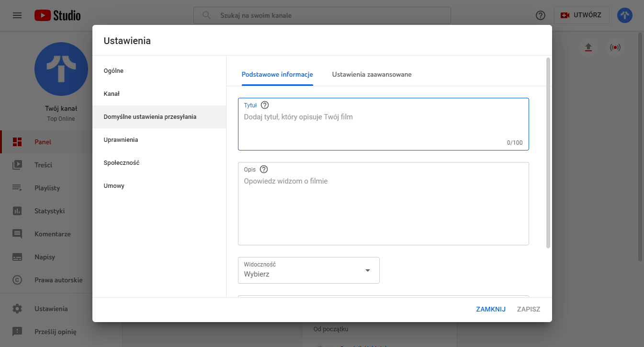This screenshot has width=644, height=347.
Task: Open Komentarze comments icon in sidebar
Action: point(17,234)
